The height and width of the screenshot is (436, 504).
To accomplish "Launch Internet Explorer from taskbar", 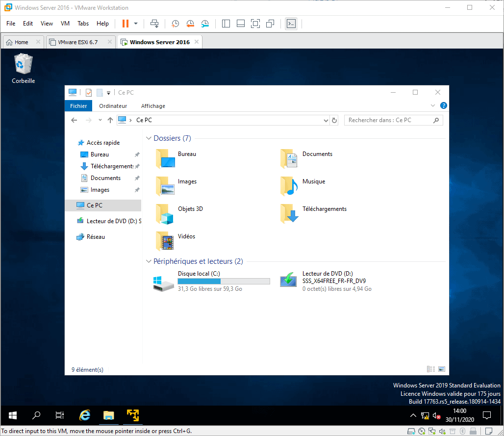I will coord(84,415).
